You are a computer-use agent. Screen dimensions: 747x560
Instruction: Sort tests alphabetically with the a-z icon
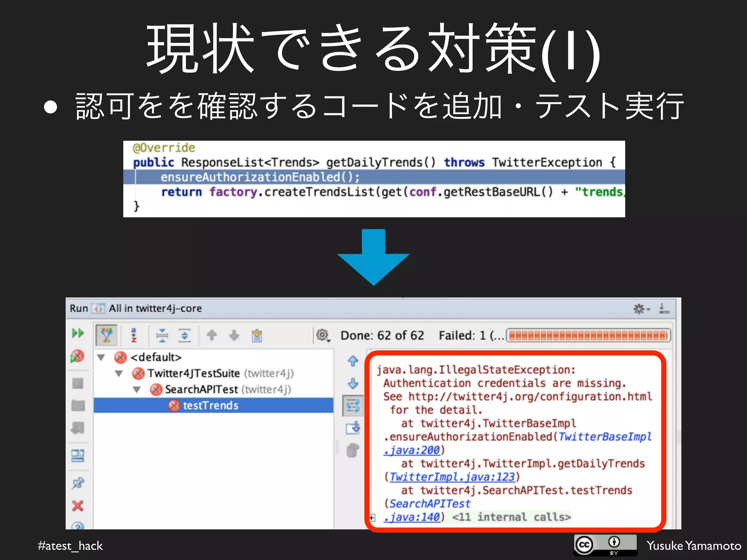134,335
